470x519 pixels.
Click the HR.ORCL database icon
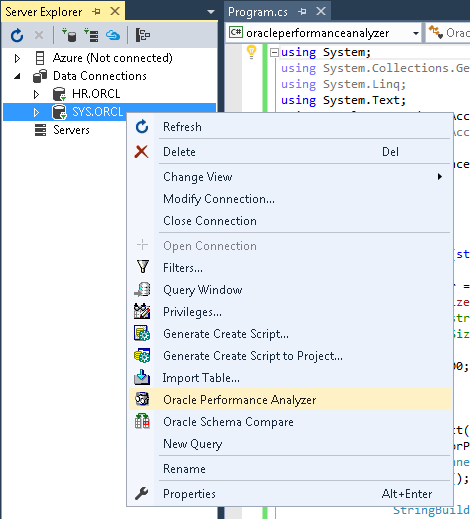click(x=60, y=94)
